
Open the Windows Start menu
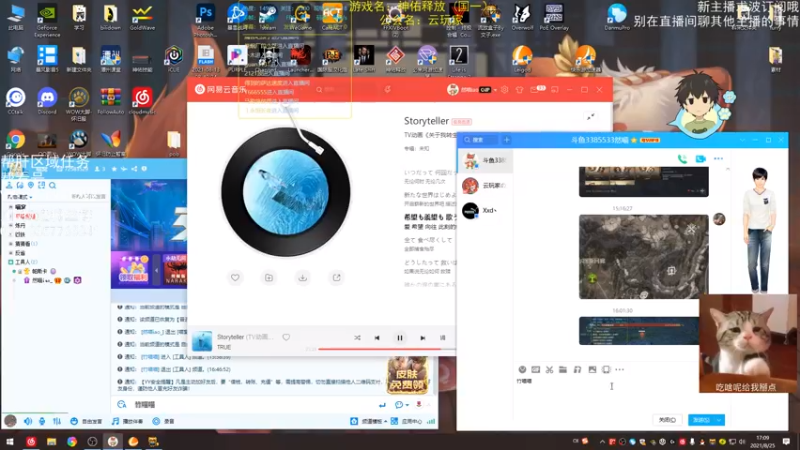(10, 442)
